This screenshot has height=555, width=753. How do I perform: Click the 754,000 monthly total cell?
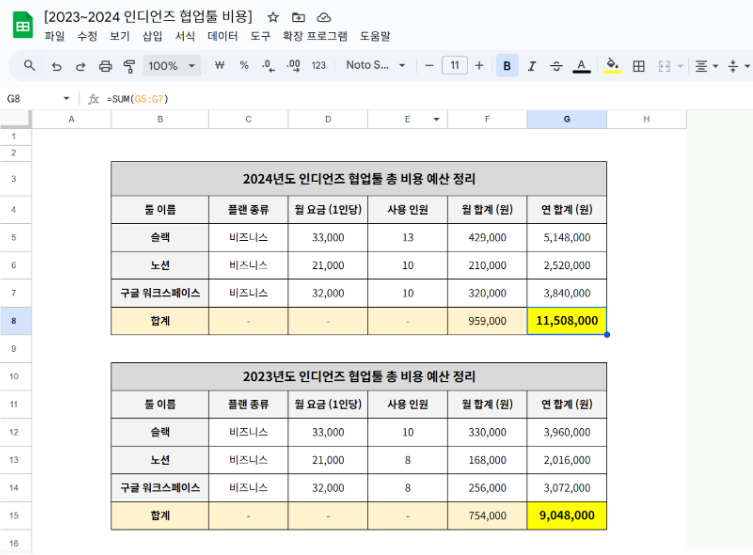[x=487, y=516]
